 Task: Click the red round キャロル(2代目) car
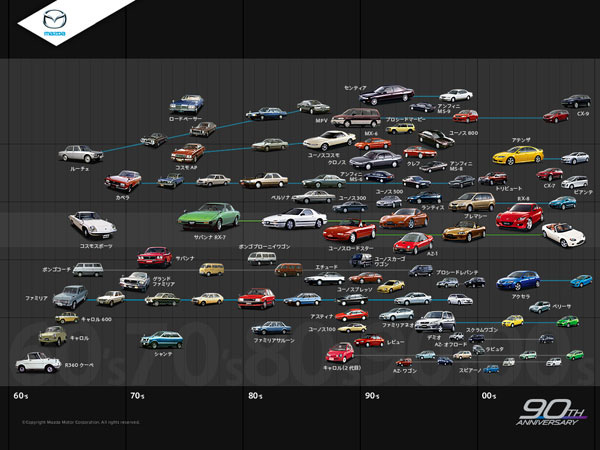(340, 353)
